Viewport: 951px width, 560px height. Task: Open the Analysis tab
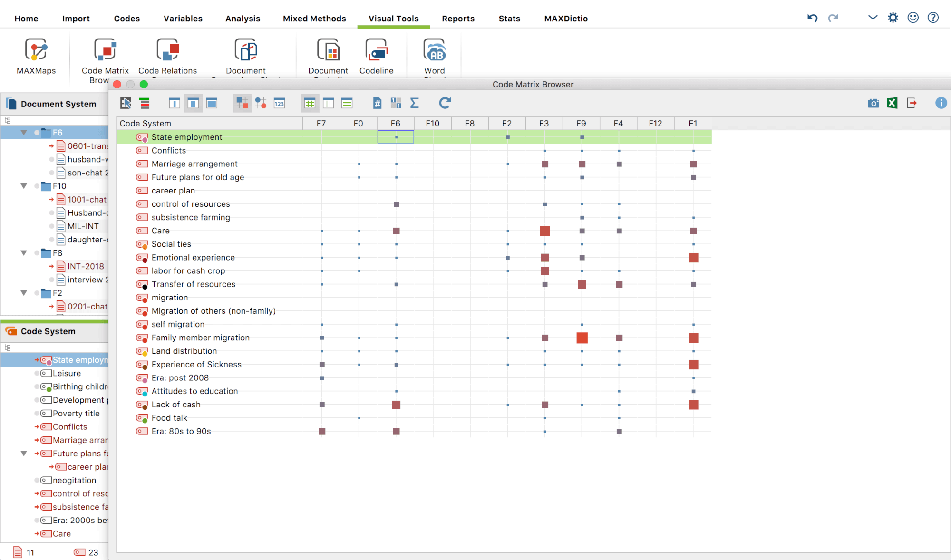coord(243,19)
